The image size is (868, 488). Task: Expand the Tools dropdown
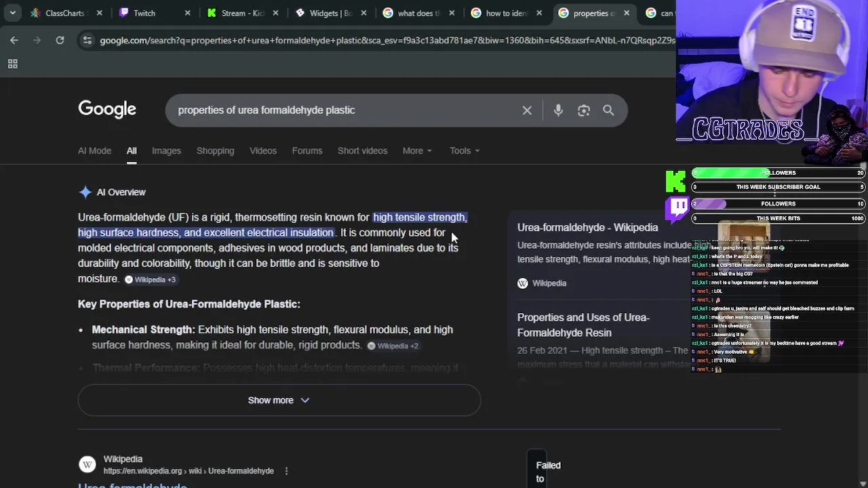tap(465, 150)
